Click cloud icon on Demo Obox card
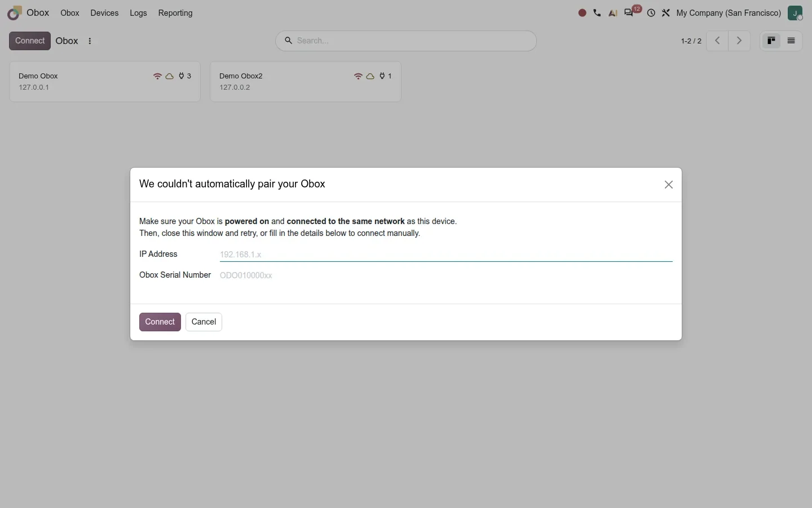Screen dimensions: 812x508 tap(169, 76)
